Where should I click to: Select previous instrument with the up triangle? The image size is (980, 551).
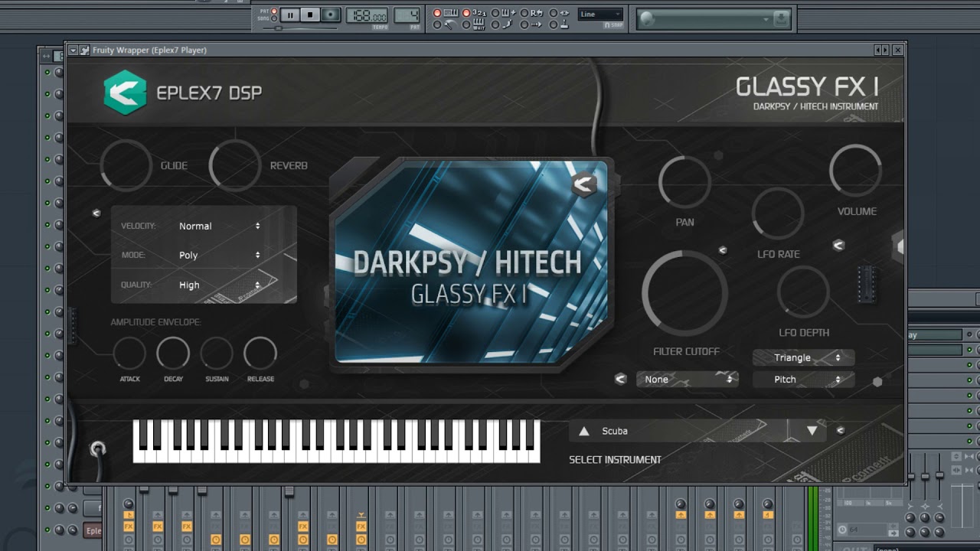pos(584,432)
